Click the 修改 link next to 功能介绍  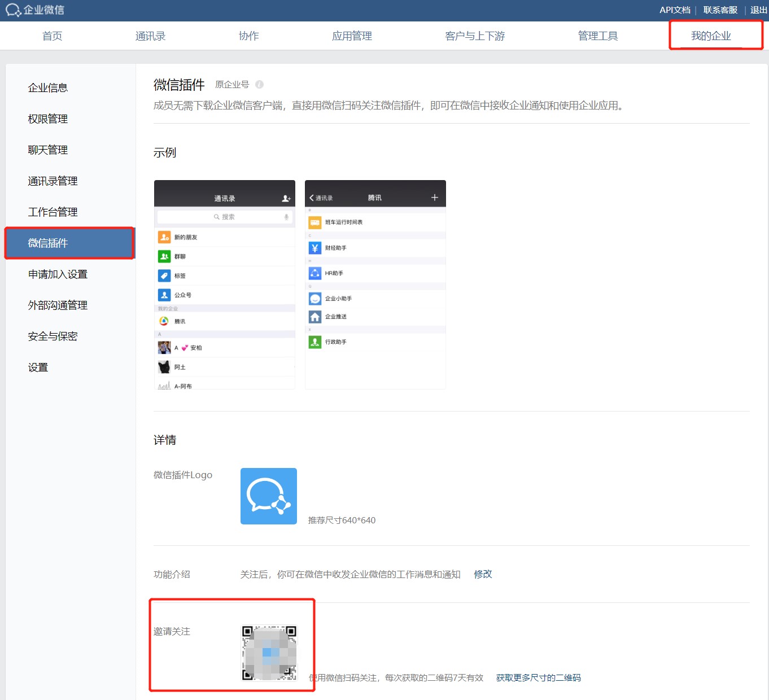point(483,574)
